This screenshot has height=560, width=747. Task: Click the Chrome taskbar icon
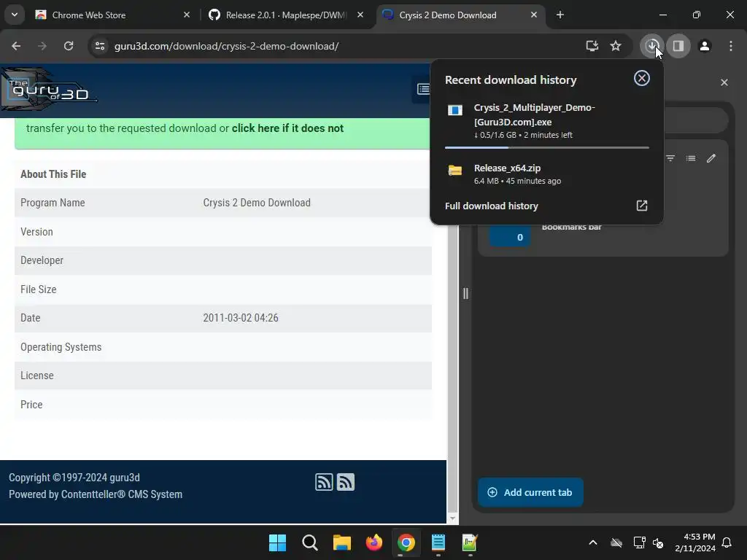tap(406, 542)
